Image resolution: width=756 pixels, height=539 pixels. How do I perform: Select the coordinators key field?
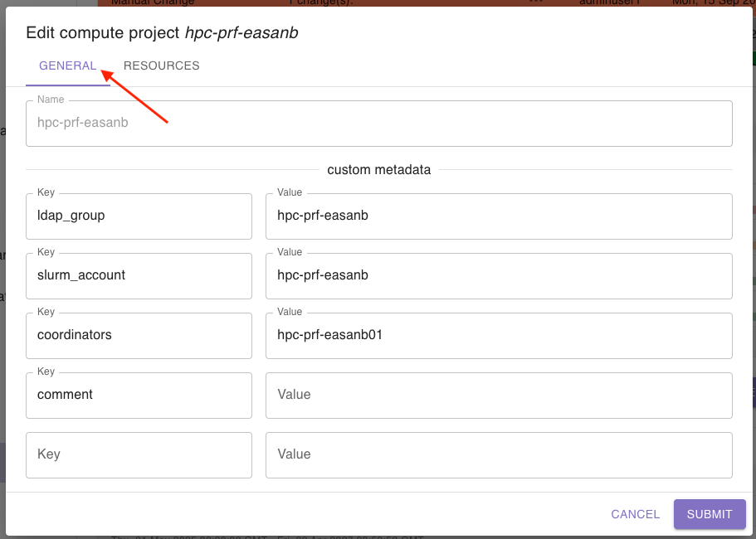(139, 335)
